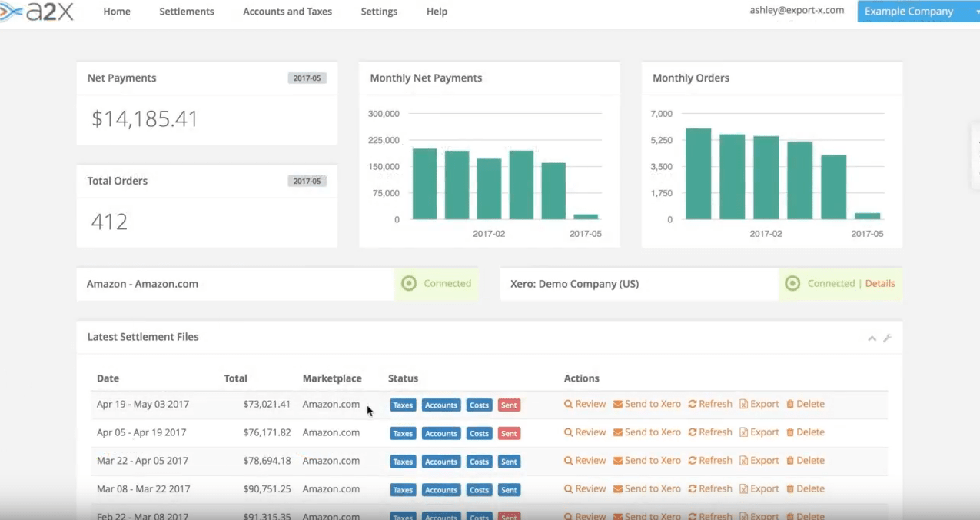The width and height of the screenshot is (980, 520).
Task: Click Costs badge for Apr 19 - May 03
Action: (479, 405)
